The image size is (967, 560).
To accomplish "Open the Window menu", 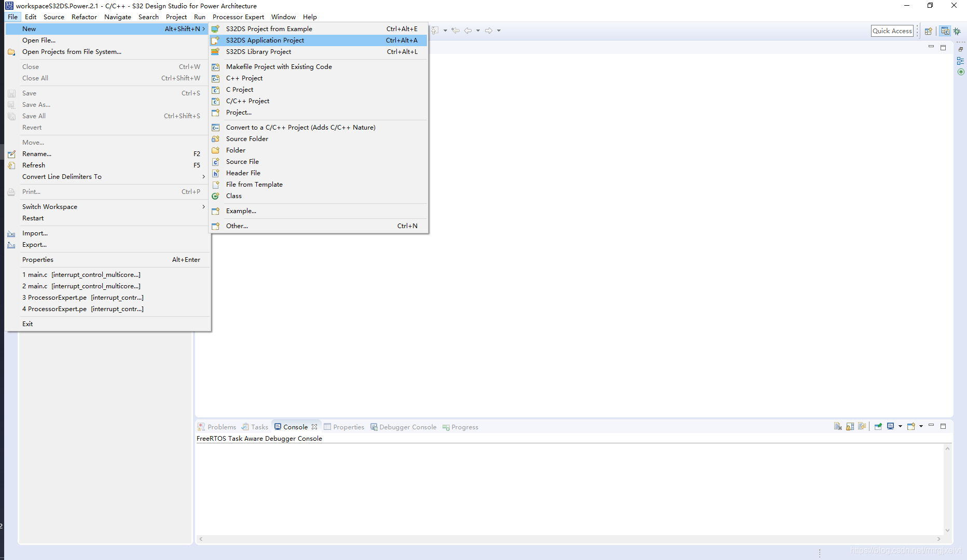I will [x=283, y=17].
